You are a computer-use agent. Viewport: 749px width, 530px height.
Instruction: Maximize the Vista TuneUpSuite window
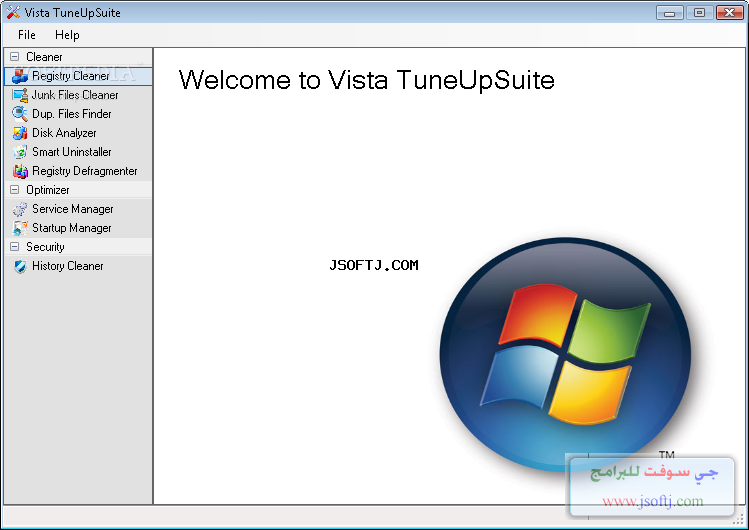[699, 13]
